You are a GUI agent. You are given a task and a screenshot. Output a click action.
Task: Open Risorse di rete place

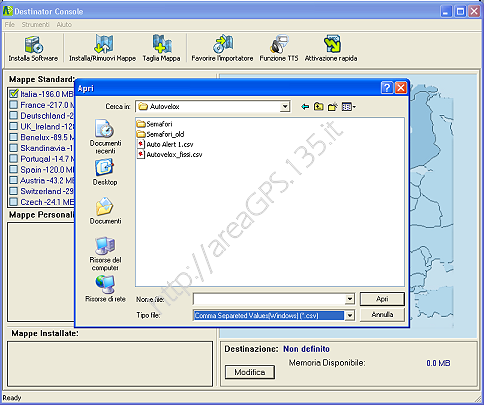click(105, 289)
